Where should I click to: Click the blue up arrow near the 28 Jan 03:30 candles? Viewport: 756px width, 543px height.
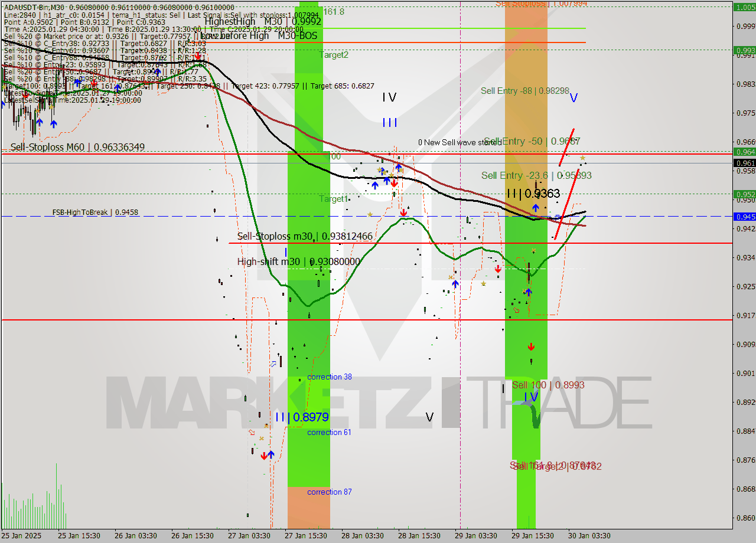click(375, 184)
